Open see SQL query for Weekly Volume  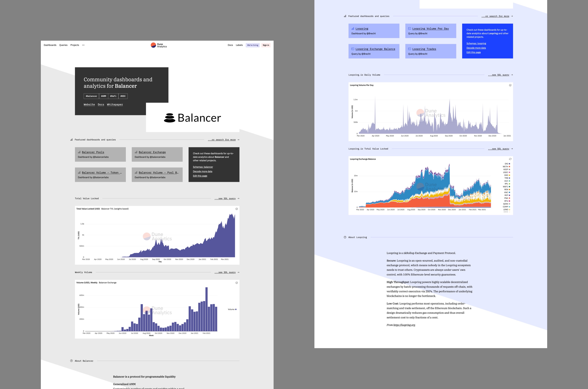point(225,272)
